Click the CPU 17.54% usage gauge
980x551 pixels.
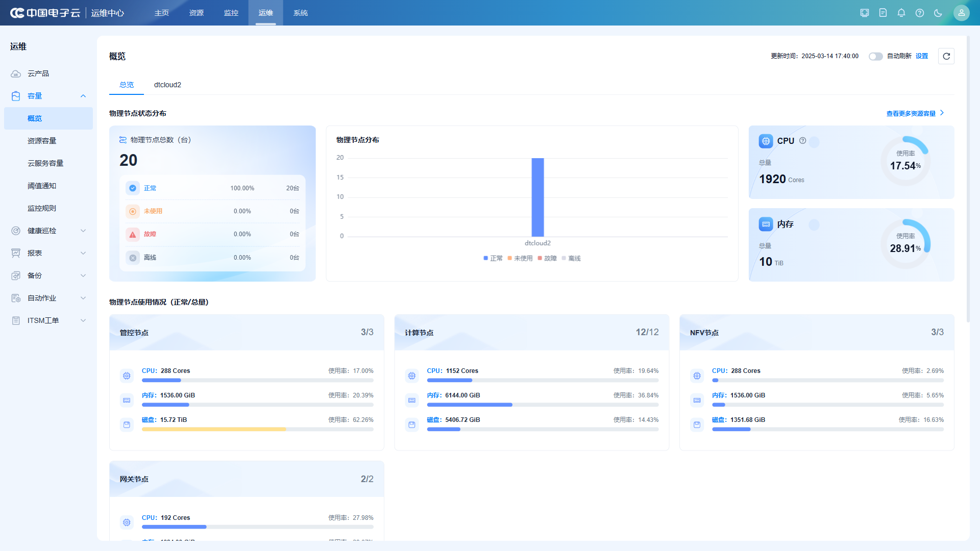click(905, 161)
